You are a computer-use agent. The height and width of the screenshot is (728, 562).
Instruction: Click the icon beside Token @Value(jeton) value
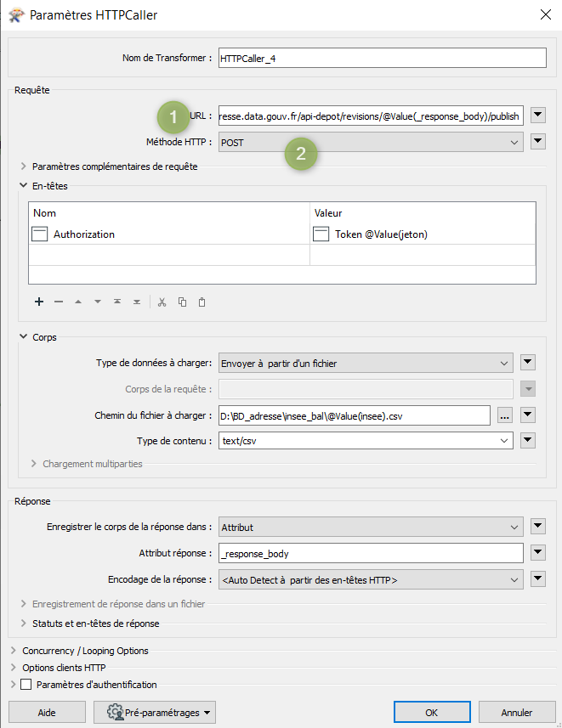pyautogui.click(x=321, y=234)
